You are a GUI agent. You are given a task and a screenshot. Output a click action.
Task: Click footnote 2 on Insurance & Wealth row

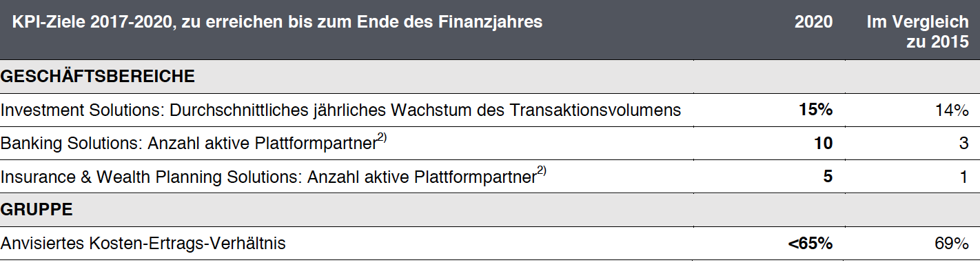tap(542, 170)
